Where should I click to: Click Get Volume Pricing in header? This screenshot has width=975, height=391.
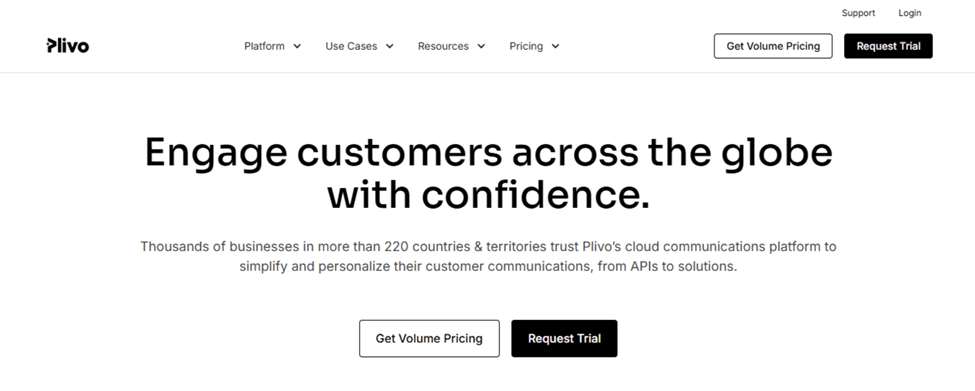tap(773, 46)
